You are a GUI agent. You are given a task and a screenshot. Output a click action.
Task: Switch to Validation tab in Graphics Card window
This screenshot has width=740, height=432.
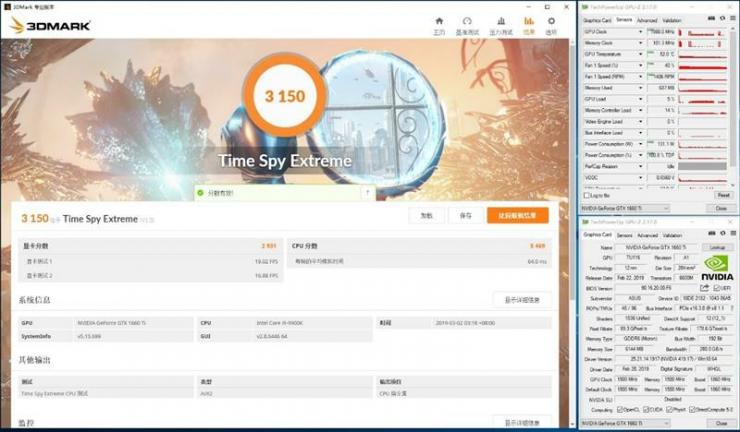[x=672, y=235]
